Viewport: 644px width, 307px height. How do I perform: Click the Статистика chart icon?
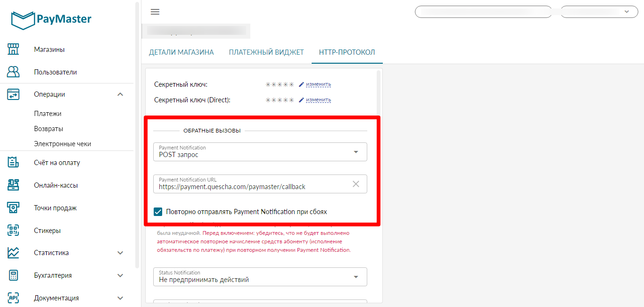pos(13,252)
